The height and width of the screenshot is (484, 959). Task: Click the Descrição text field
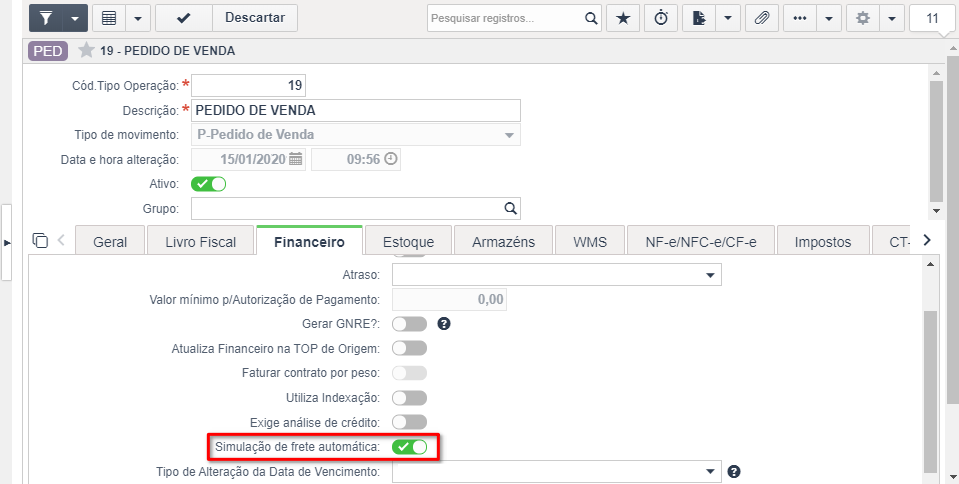tap(356, 111)
